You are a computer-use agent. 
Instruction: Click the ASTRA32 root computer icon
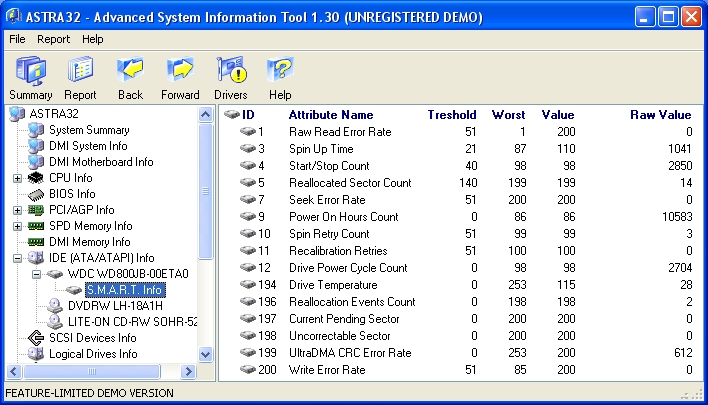click(17, 114)
